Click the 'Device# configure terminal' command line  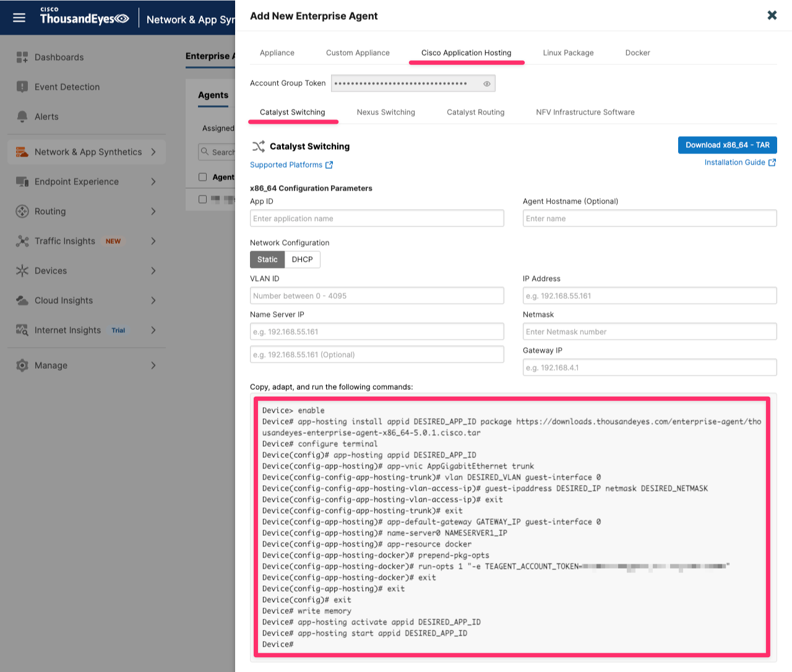pyautogui.click(x=320, y=444)
